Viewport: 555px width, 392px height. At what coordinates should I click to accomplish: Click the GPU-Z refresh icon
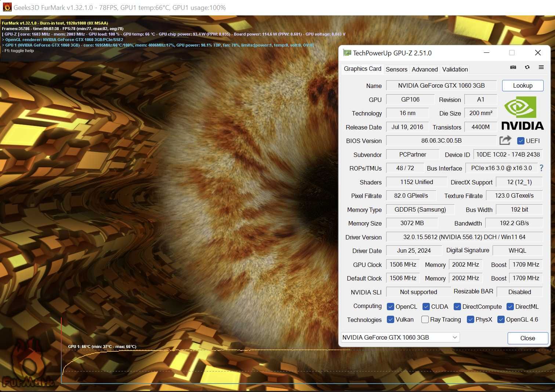[527, 67]
